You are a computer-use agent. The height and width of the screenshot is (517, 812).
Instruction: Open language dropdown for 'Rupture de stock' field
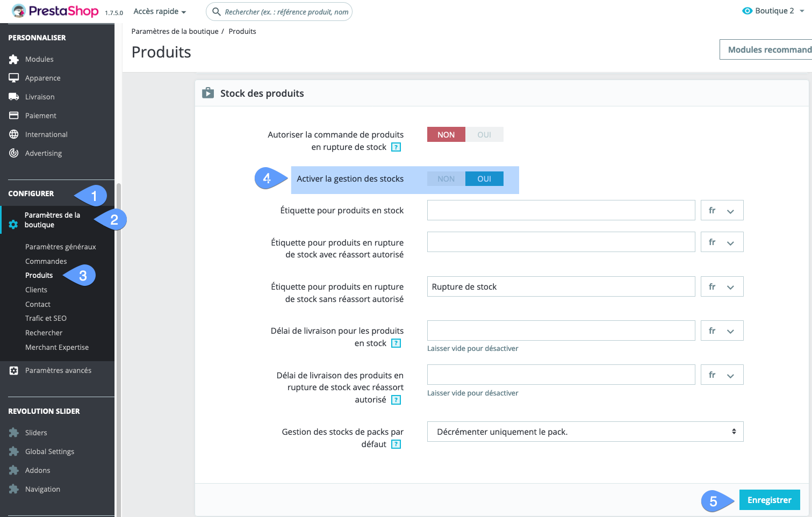pyautogui.click(x=722, y=287)
